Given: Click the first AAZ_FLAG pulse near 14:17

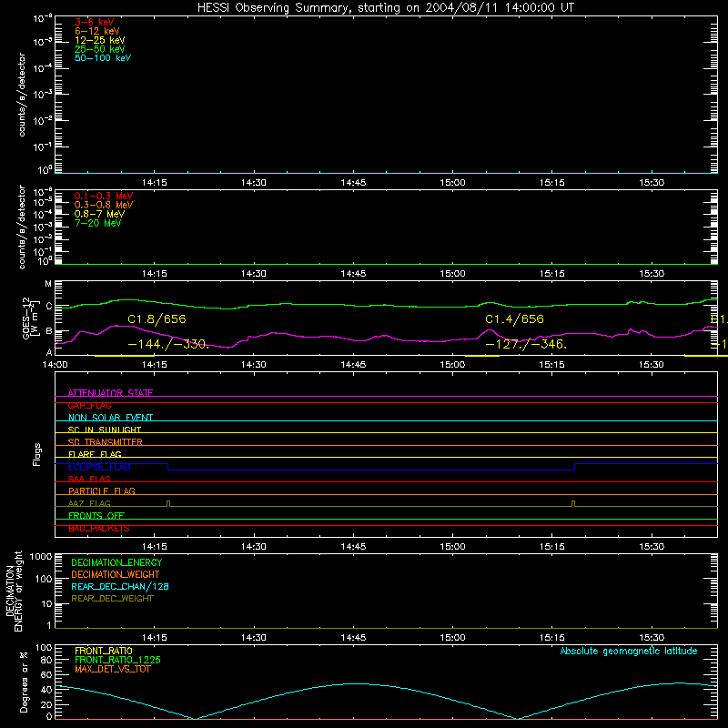Looking at the screenshot, I should pos(168,503).
